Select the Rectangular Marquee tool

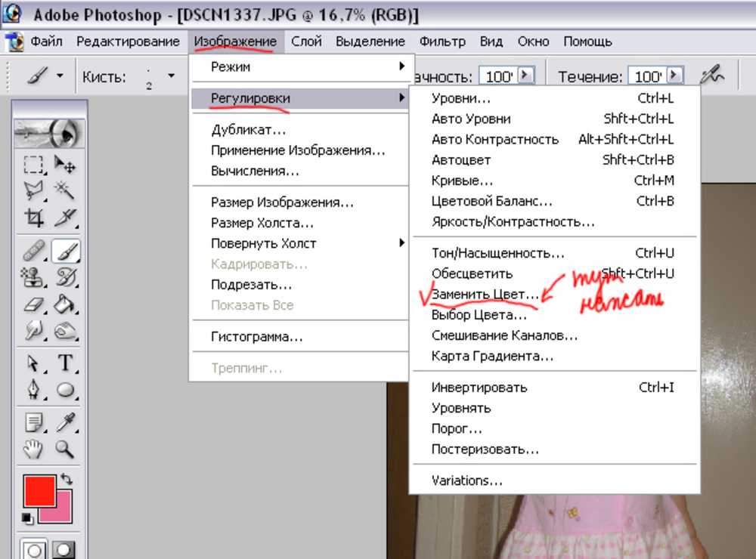click(33, 165)
